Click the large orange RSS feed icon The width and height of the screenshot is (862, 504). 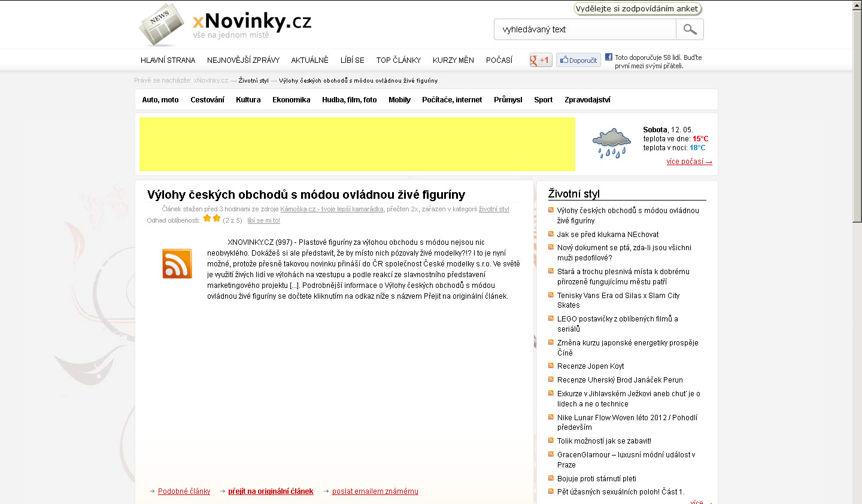coord(177,263)
